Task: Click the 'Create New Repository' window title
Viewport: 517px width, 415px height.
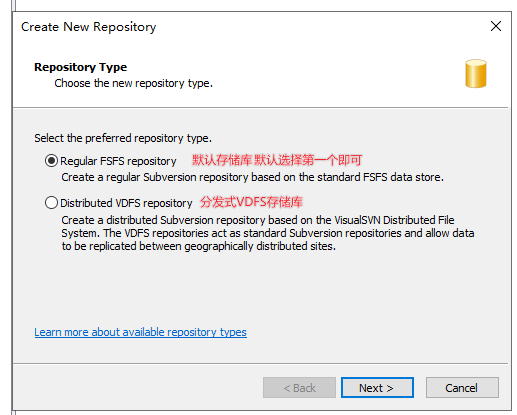Action: click(88, 27)
